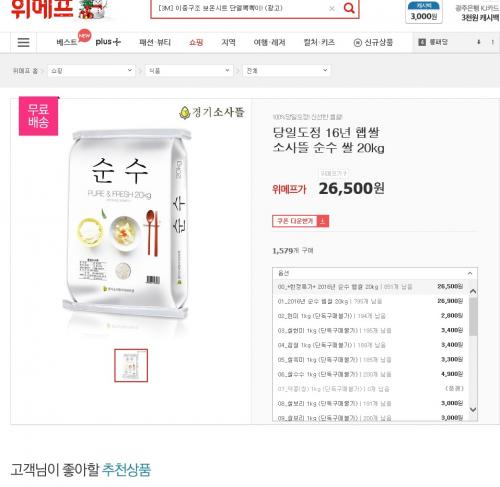
Task: Collapse the 옵션 option list
Action: pos(470,273)
